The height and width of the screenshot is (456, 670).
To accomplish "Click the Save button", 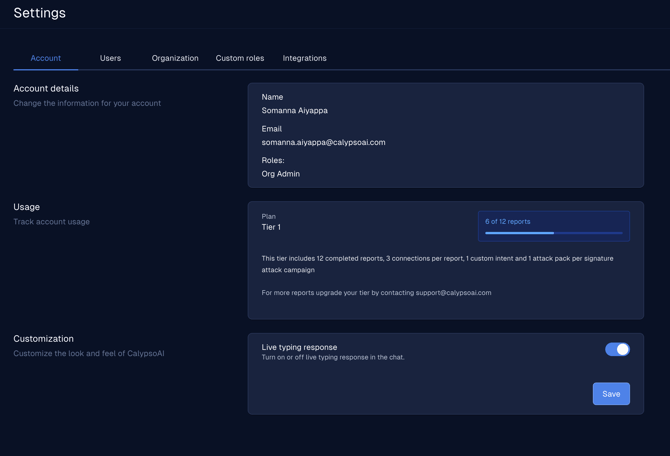I will (611, 394).
